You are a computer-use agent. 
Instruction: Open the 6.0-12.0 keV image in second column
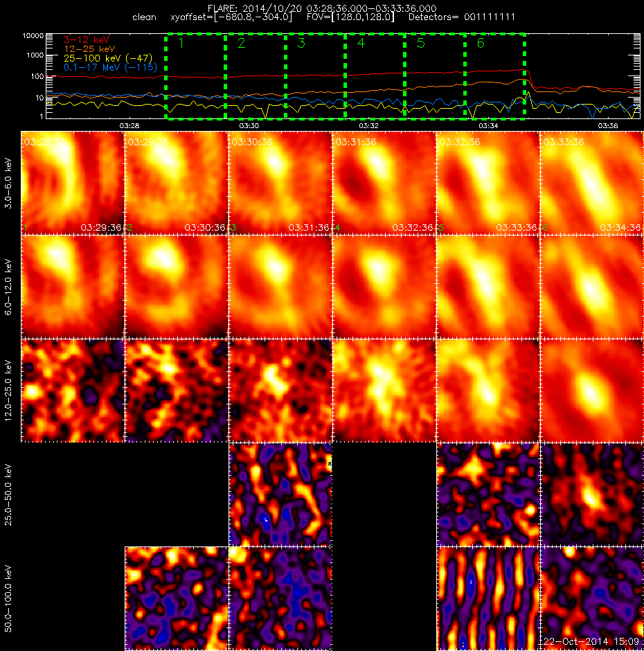click(x=177, y=287)
